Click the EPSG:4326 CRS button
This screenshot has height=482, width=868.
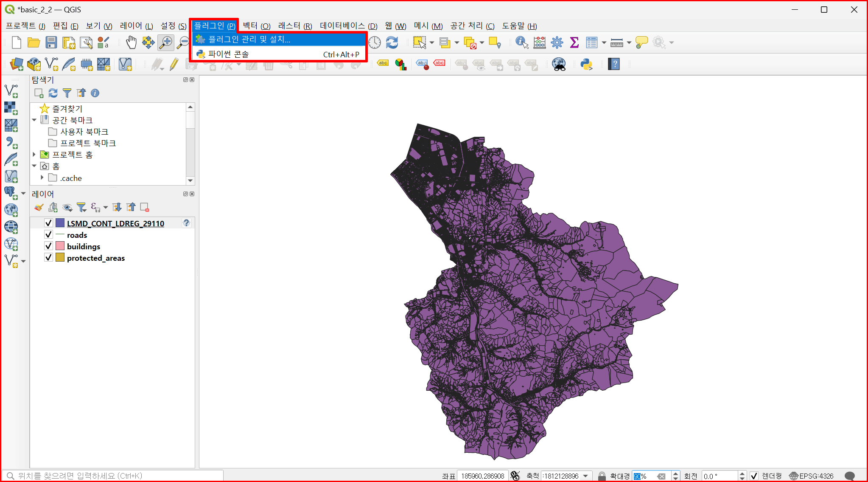coord(812,476)
